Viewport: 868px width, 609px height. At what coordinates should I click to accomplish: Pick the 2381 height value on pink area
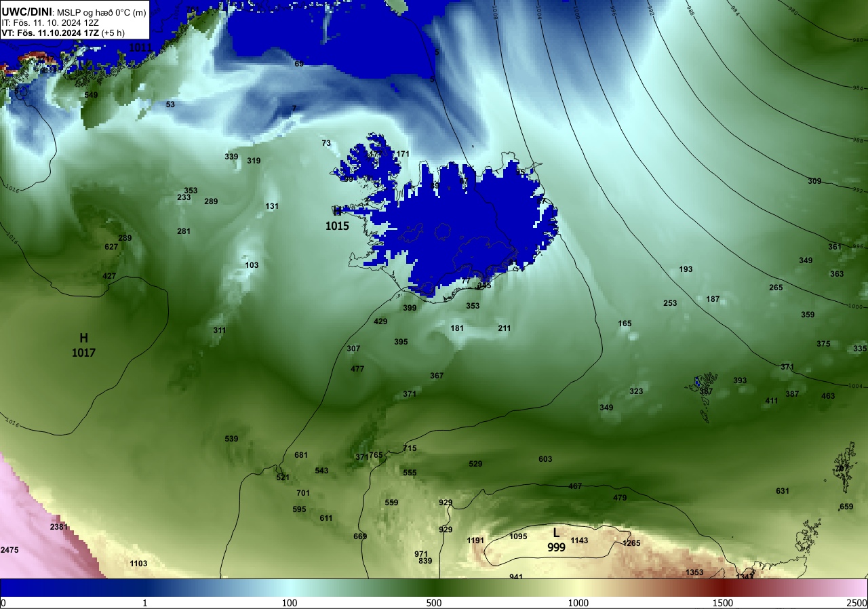(60, 527)
